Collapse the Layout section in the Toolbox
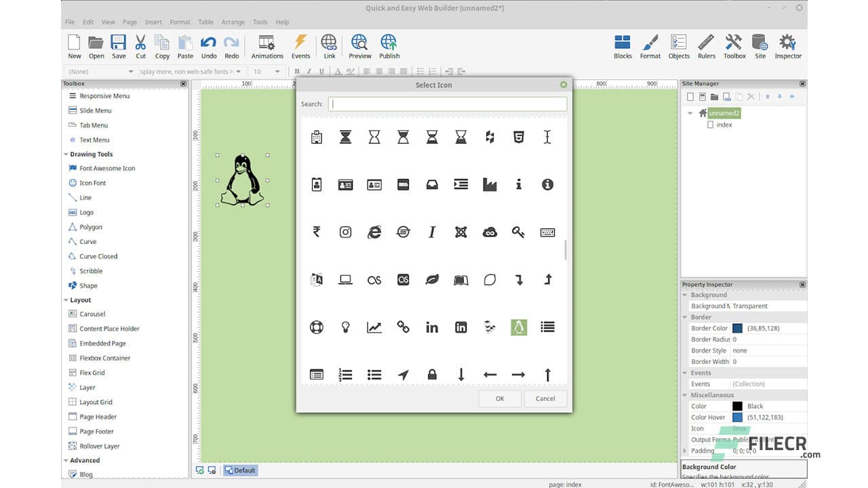Viewport: 868px width, 488px height. (66, 300)
